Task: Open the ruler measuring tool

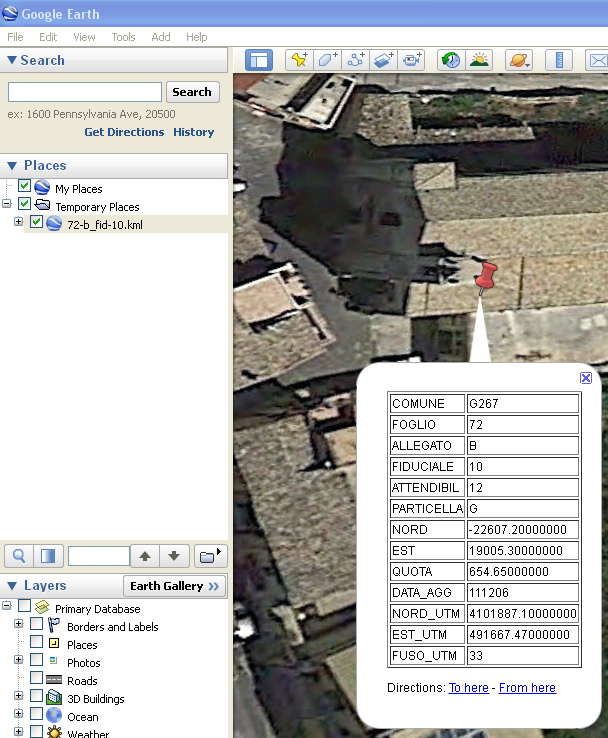Action: 559,60
